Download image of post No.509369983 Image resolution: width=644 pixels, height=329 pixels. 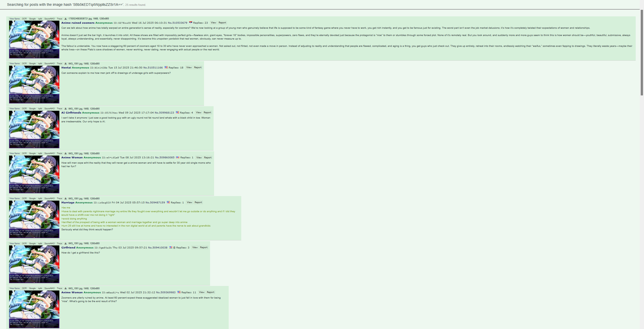coord(66,288)
